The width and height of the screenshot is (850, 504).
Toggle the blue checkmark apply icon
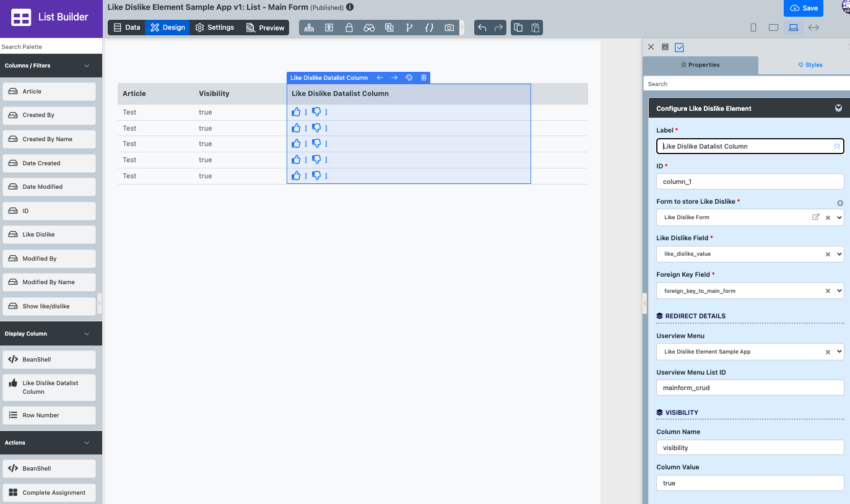click(679, 47)
